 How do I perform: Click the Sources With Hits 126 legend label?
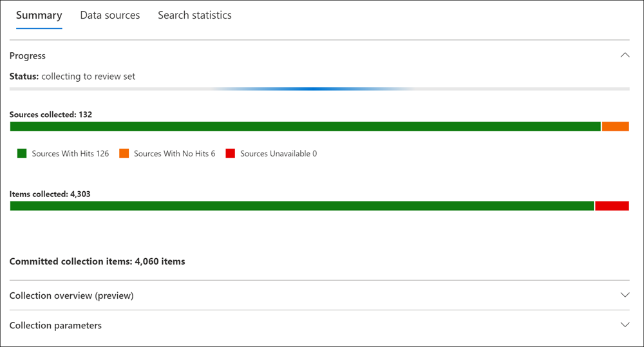pyautogui.click(x=70, y=154)
